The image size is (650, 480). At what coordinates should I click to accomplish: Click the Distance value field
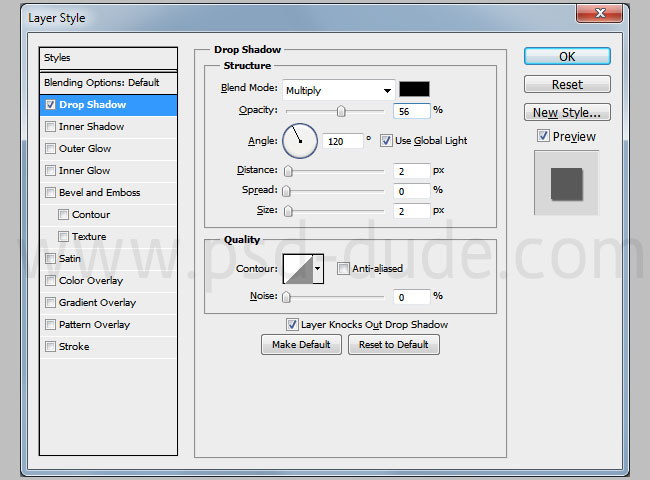pos(412,171)
